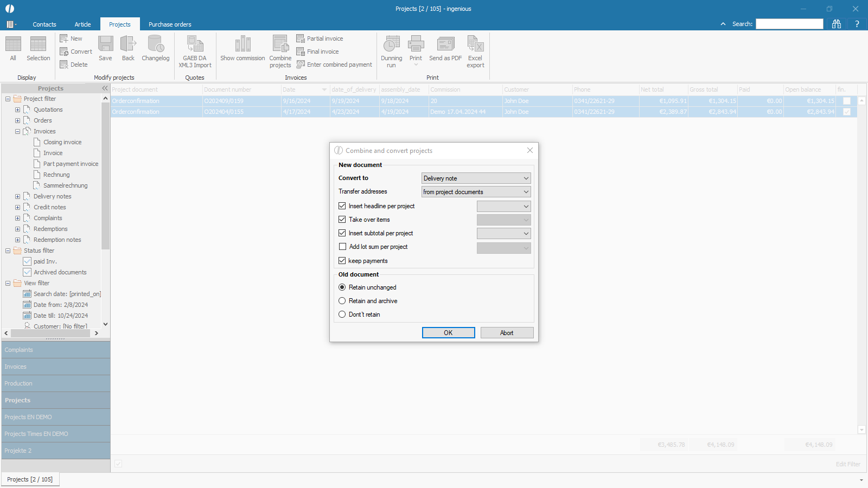
Task: Uncheck Insert headline per project
Action: [342, 206]
